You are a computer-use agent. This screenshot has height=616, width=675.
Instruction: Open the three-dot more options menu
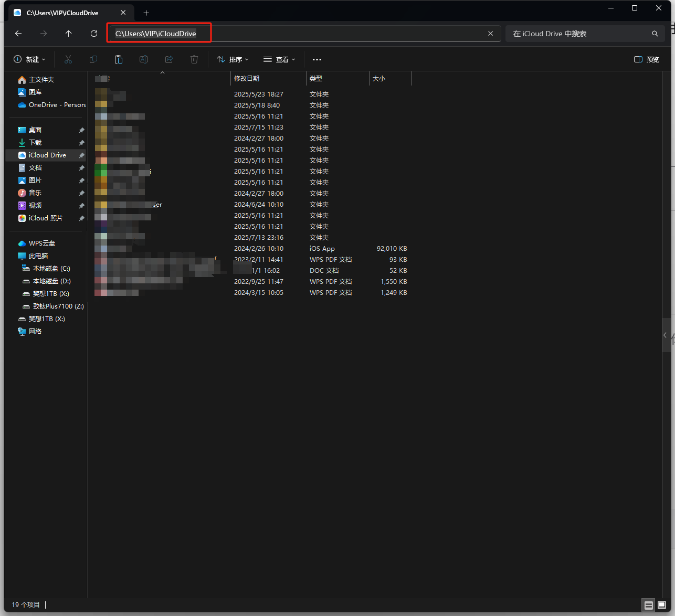317,59
